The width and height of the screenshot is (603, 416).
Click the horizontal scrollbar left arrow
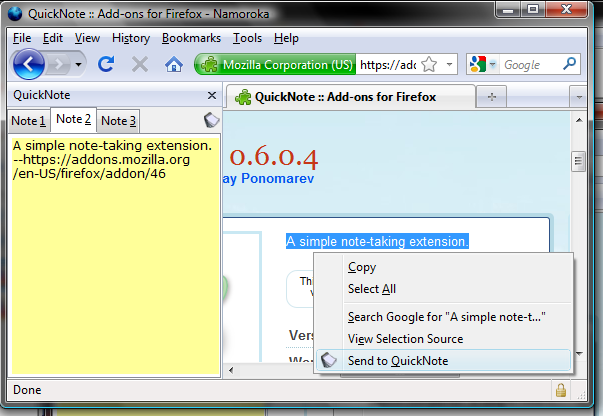[231, 370]
